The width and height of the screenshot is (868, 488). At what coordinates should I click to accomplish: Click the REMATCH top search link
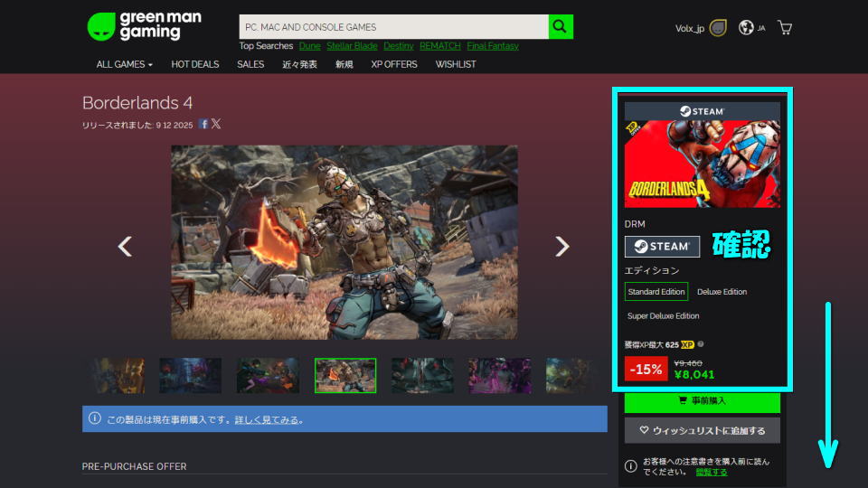(440, 46)
